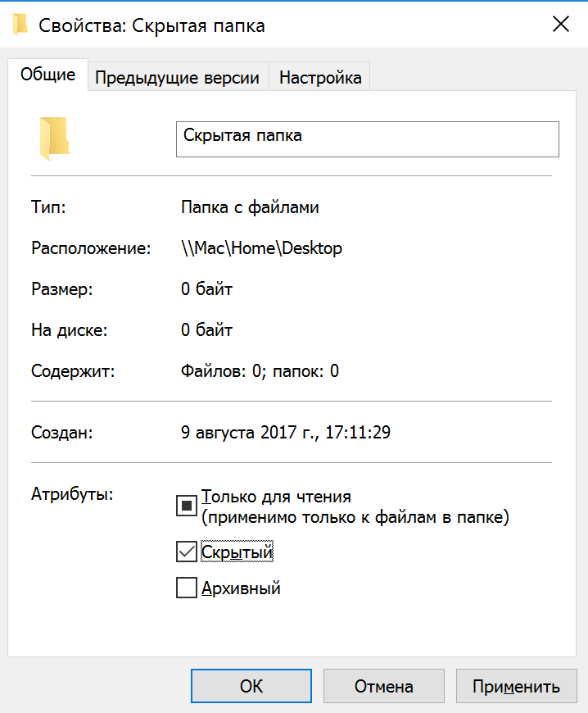Screen dimensions: 588x713
Task: Click the Размер value '0 байт'
Action: (206, 289)
